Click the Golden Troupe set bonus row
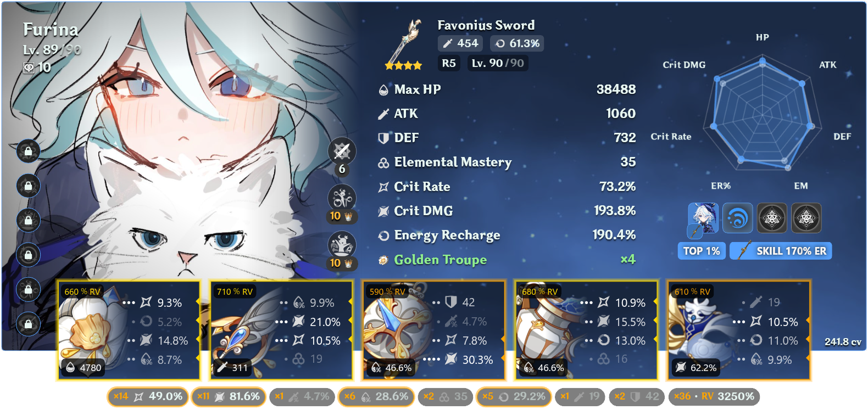The height and width of the screenshot is (410, 868). pyautogui.click(x=507, y=260)
